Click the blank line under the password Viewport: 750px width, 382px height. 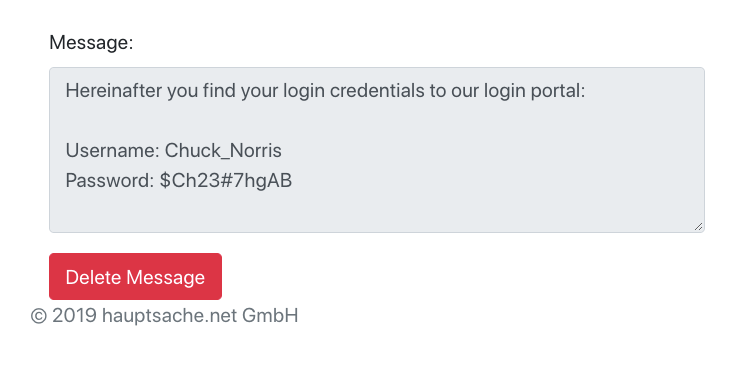coord(377,210)
